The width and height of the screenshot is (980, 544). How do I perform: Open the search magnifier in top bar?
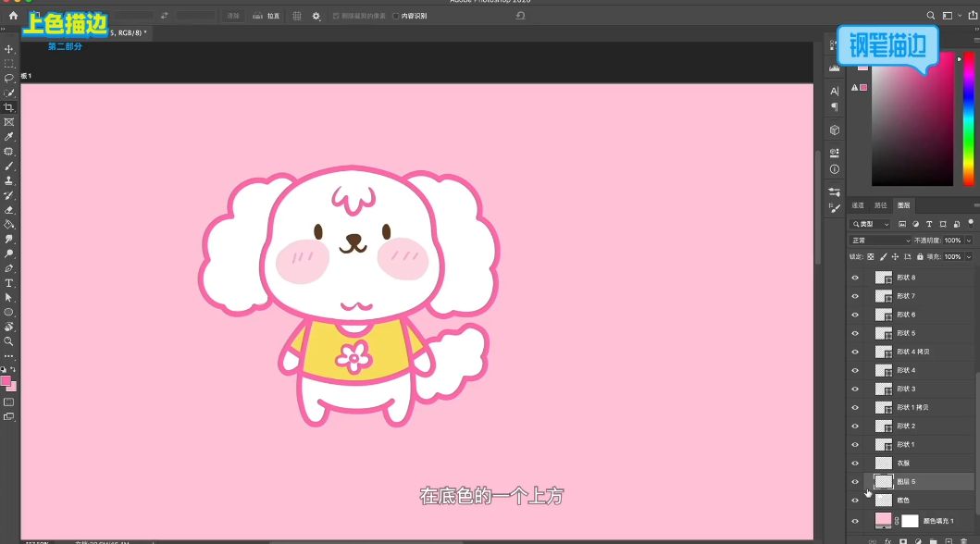[931, 16]
